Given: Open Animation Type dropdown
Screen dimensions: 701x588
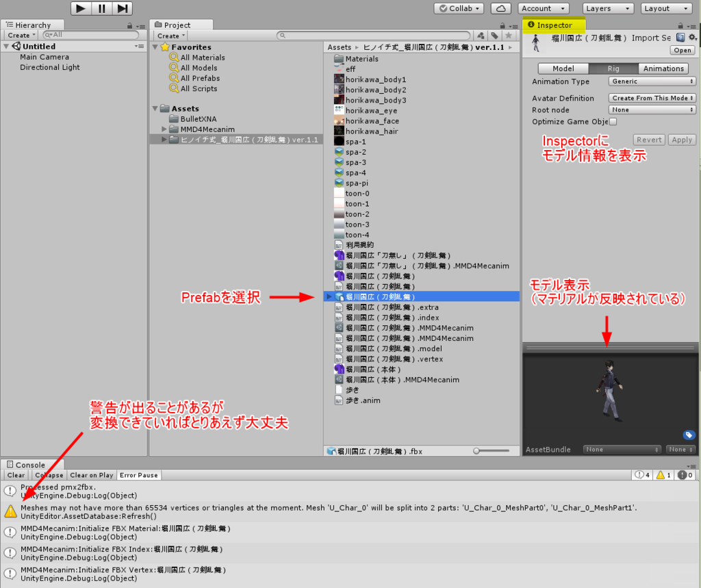Looking at the screenshot, I should (x=652, y=81).
